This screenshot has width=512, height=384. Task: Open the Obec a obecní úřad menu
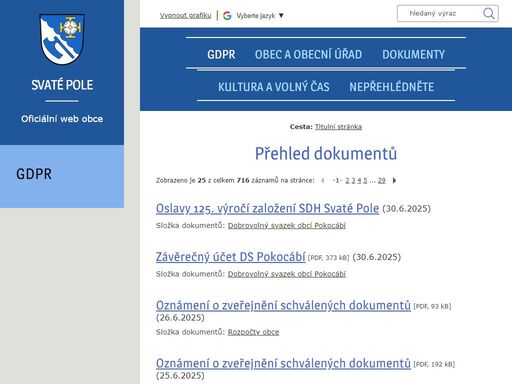[x=308, y=54]
